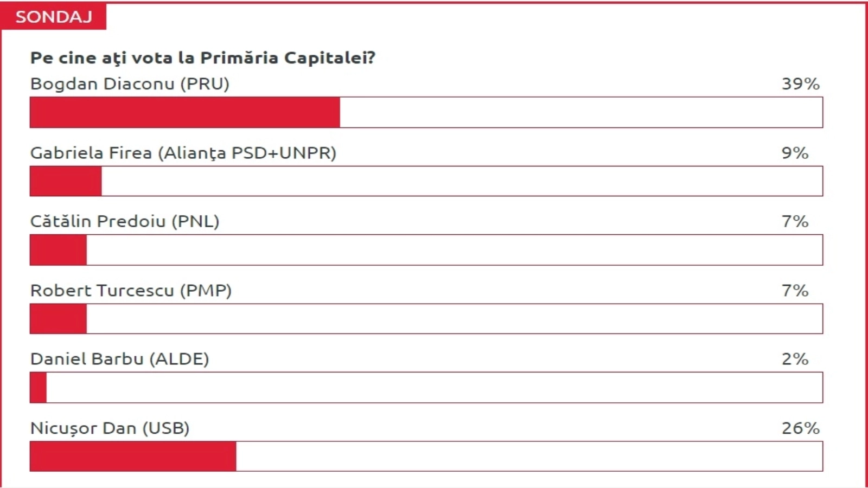The image size is (868, 488).
Task: Select the Bogdan Diaconu (PRU) label
Action: pos(130,84)
